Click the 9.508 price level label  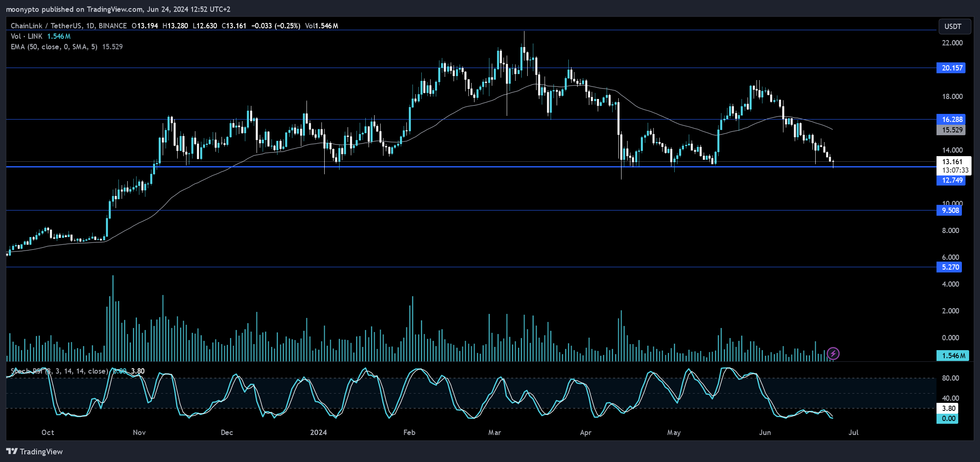(949, 210)
